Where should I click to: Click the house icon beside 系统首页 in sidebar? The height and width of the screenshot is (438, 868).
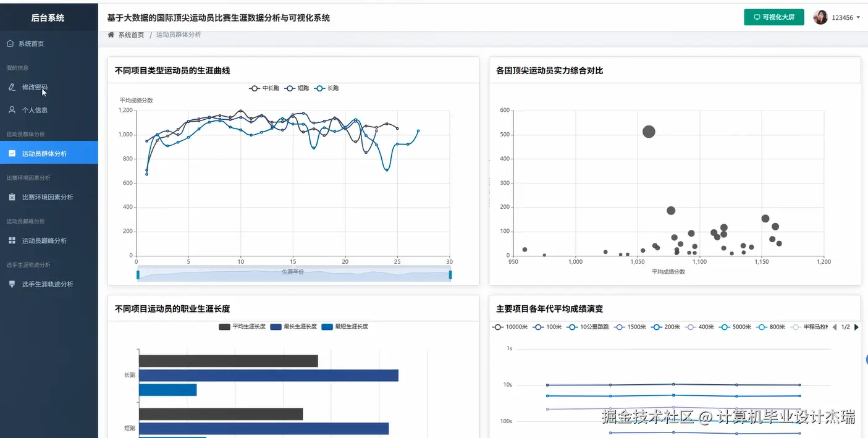tap(11, 44)
